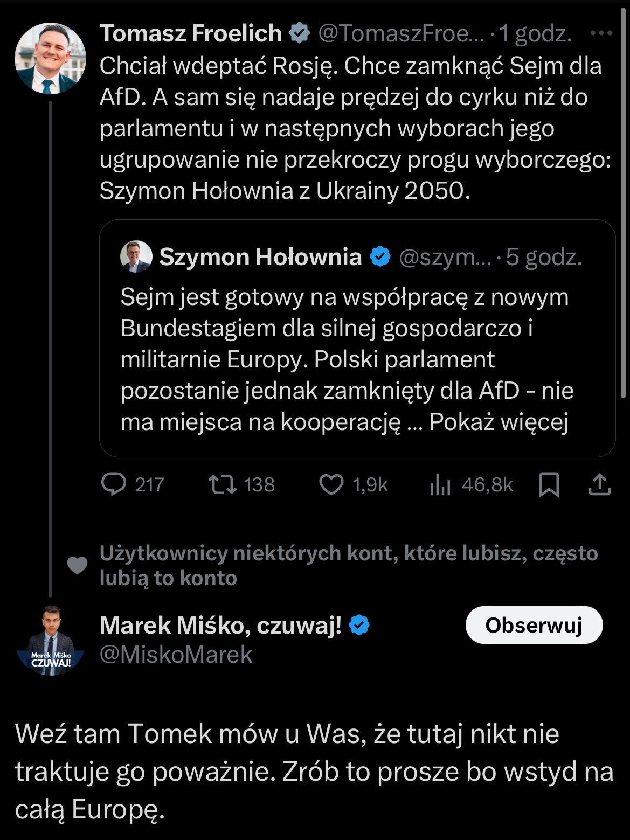The width and height of the screenshot is (630, 840).
Task: View the tweet analytics bar chart icon
Action: coord(440,485)
